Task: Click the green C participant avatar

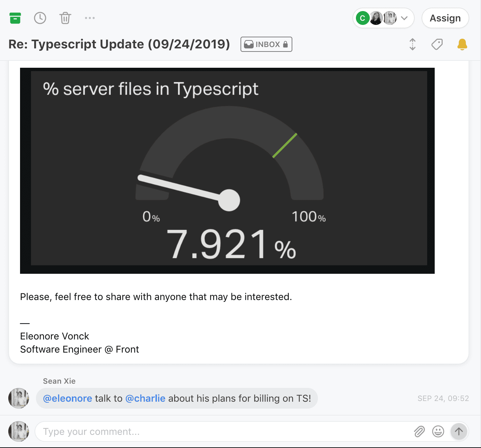Action: coord(363,18)
